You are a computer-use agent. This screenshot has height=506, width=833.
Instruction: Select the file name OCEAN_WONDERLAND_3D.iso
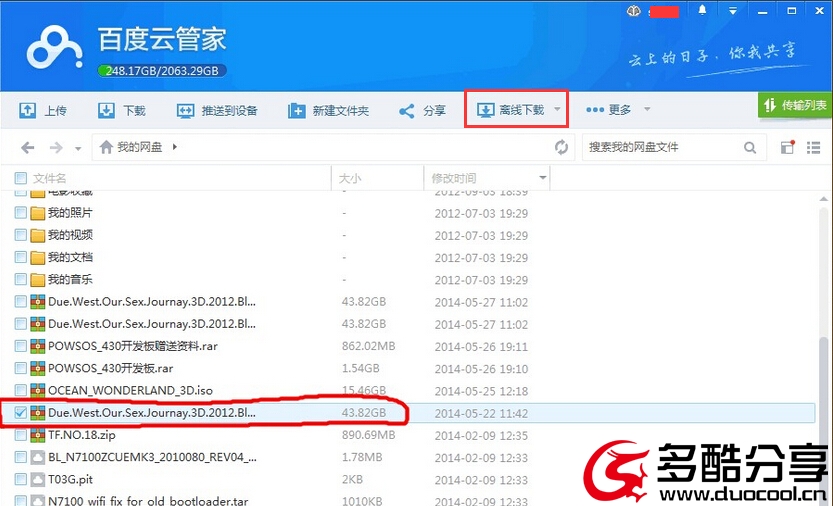pyautogui.click(x=130, y=391)
